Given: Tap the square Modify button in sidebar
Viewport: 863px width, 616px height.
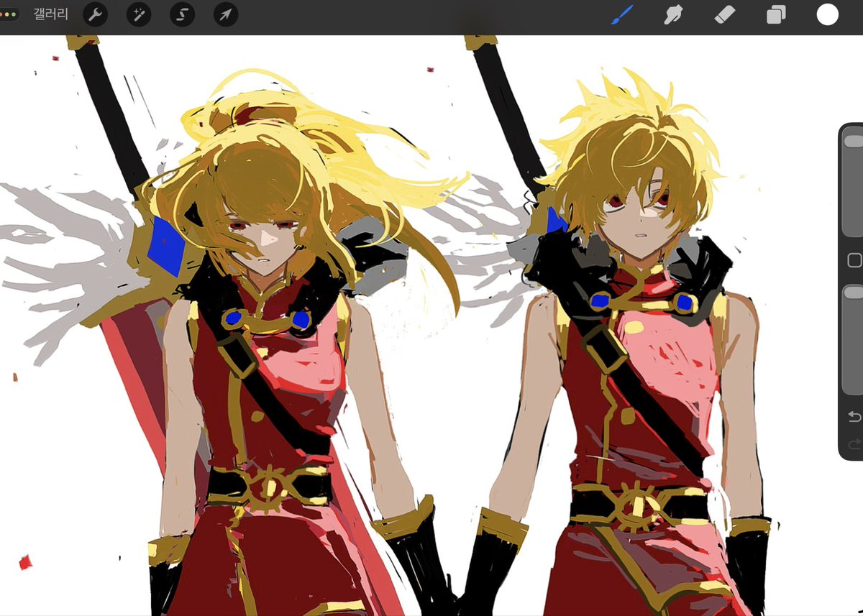Looking at the screenshot, I should tap(854, 260).
